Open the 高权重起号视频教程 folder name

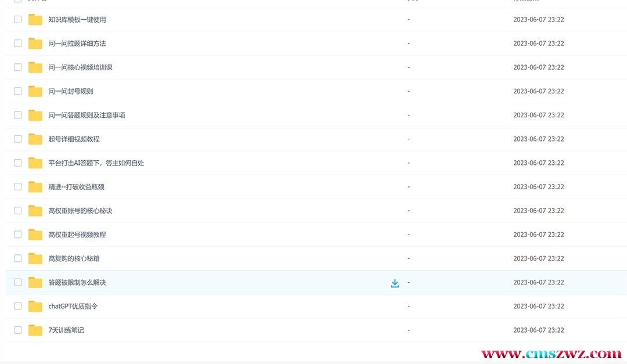click(77, 235)
